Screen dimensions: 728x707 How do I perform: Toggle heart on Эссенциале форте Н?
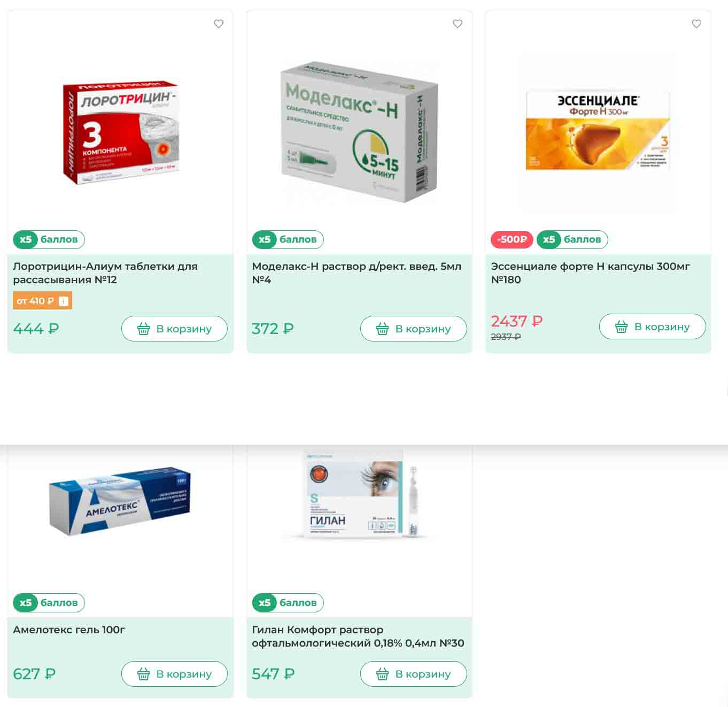click(x=696, y=24)
